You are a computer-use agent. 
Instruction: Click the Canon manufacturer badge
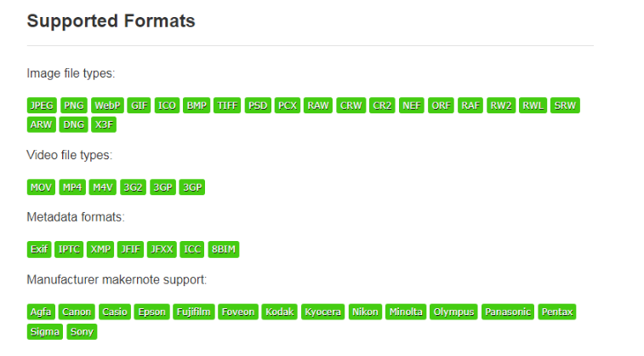pos(77,312)
